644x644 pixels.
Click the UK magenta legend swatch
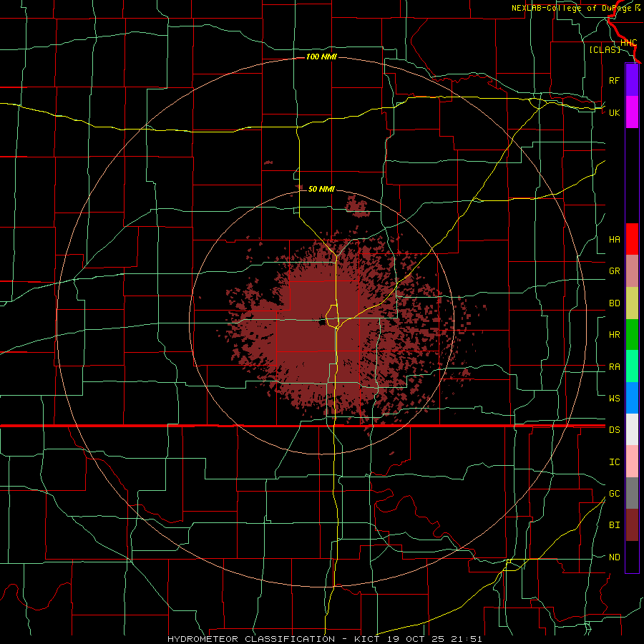[632, 112]
